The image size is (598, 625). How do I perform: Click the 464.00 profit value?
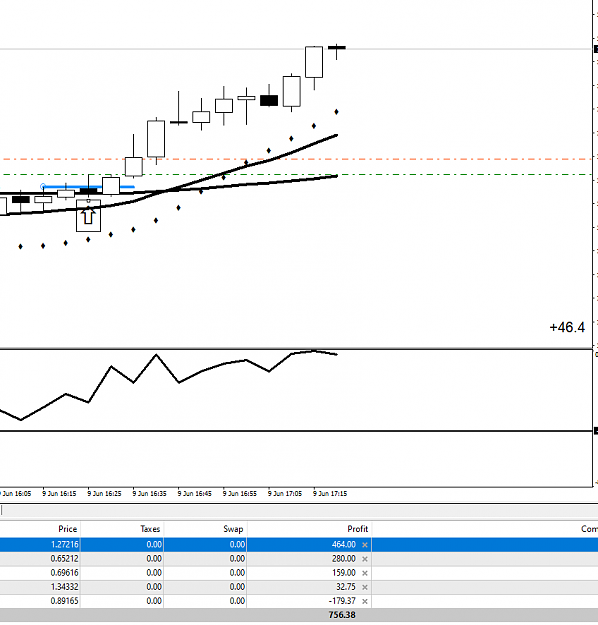pyautogui.click(x=343, y=544)
